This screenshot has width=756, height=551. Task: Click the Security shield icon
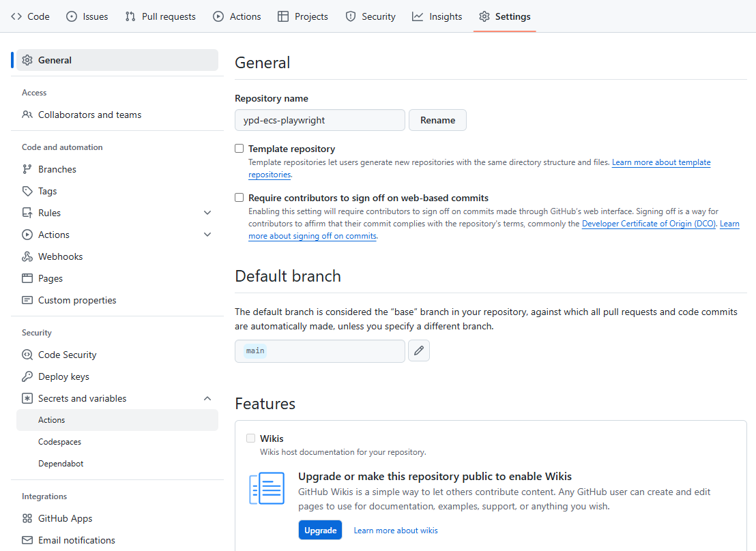click(x=351, y=16)
